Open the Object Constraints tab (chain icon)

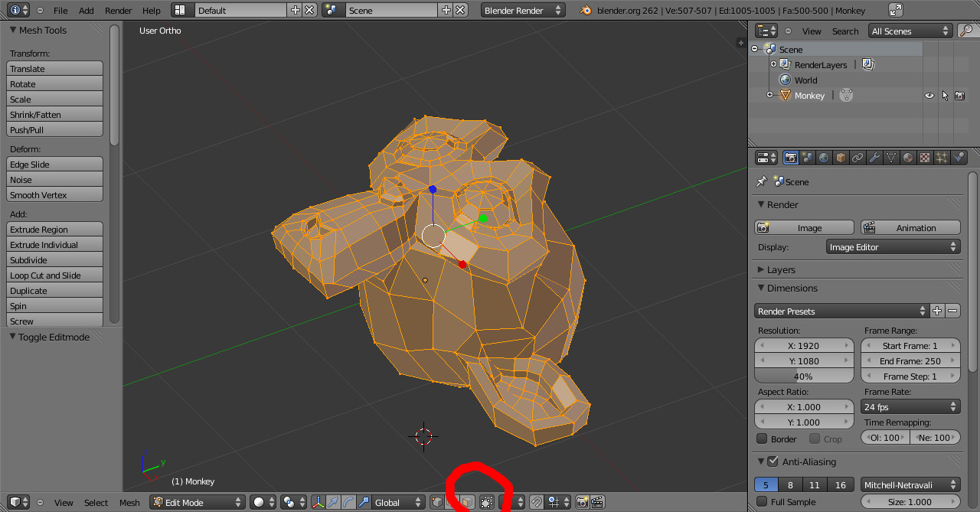pyautogui.click(x=858, y=158)
